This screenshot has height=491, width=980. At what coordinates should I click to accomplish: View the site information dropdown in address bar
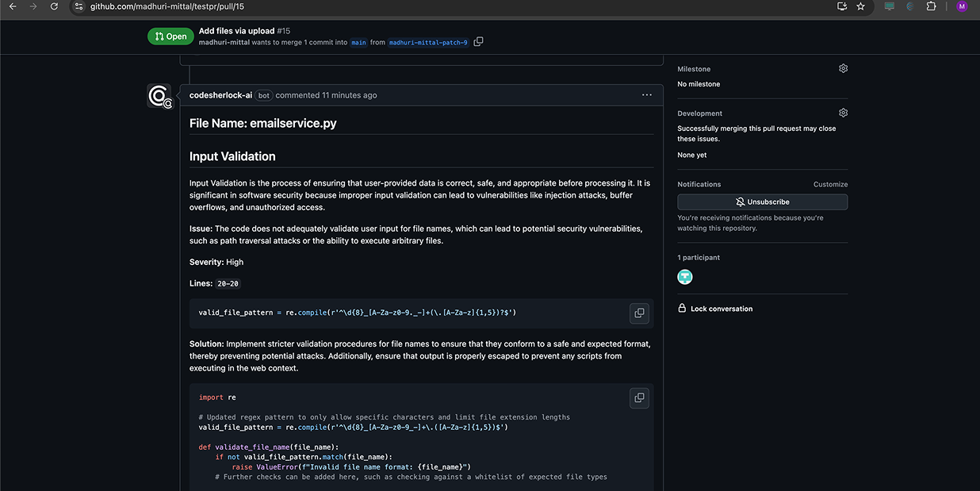[x=78, y=6]
